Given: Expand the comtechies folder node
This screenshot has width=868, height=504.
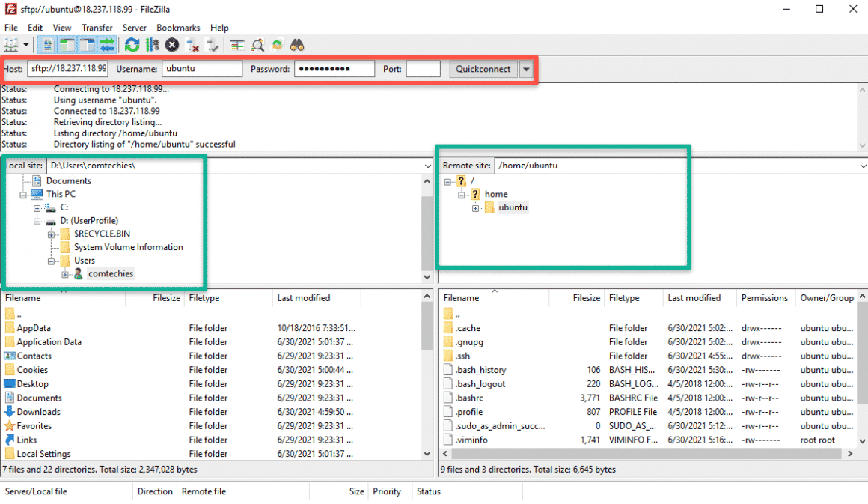Looking at the screenshot, I should 65,275.
